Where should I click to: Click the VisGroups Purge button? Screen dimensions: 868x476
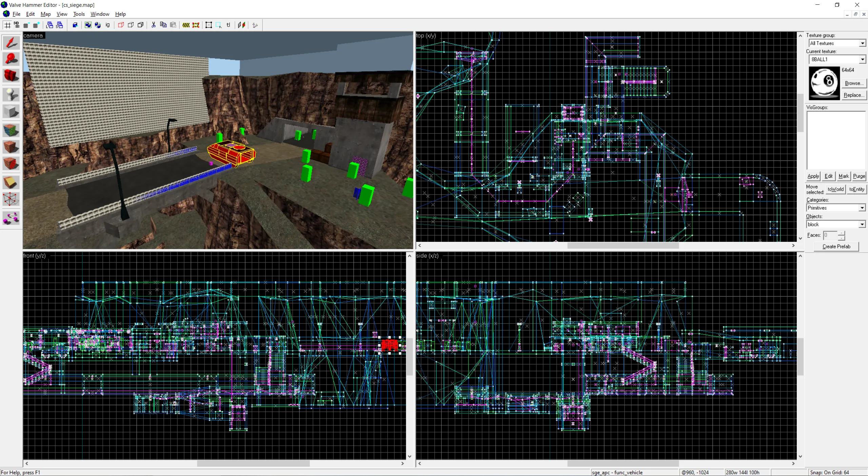pos(859,176)
